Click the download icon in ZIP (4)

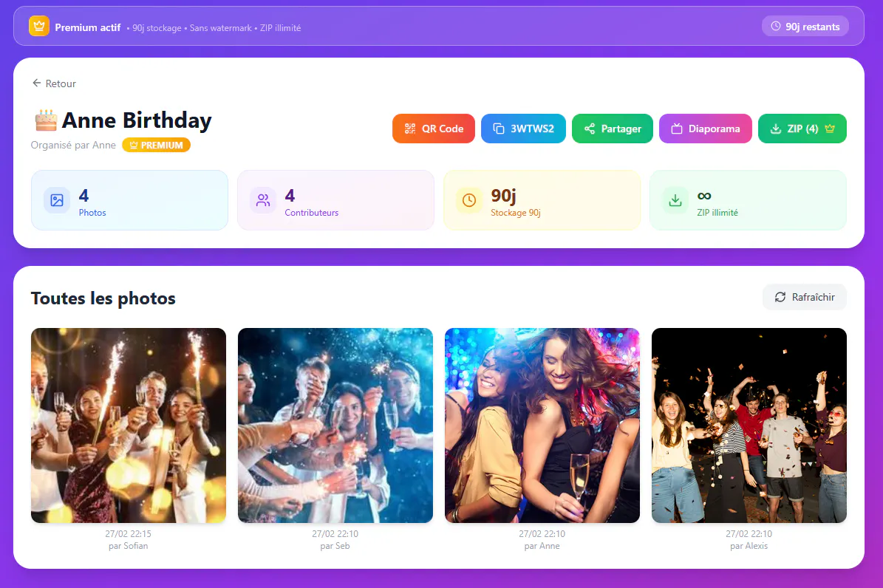(x=775, y=129)
